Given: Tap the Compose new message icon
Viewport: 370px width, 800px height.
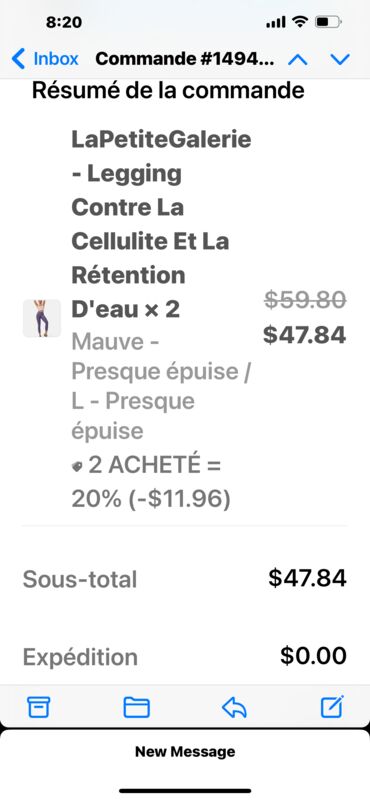Looking at the screenshot, I should pos(332,707).
